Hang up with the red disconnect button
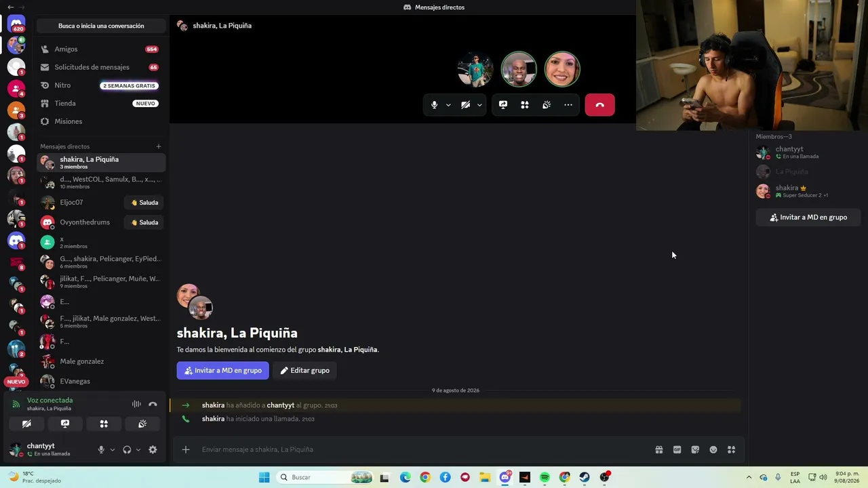 click(600, 105)
